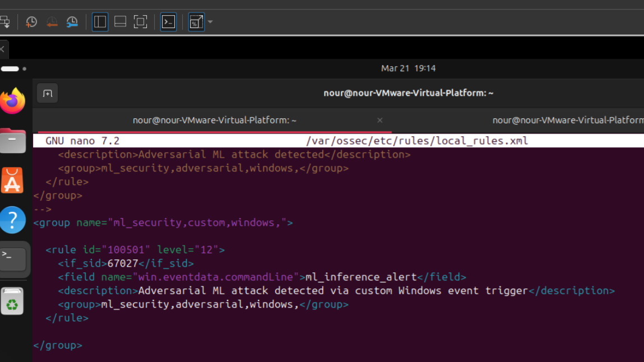Screen dimensions: 644x362
Task: Open a new terminal tab
Action: (48, 94)
